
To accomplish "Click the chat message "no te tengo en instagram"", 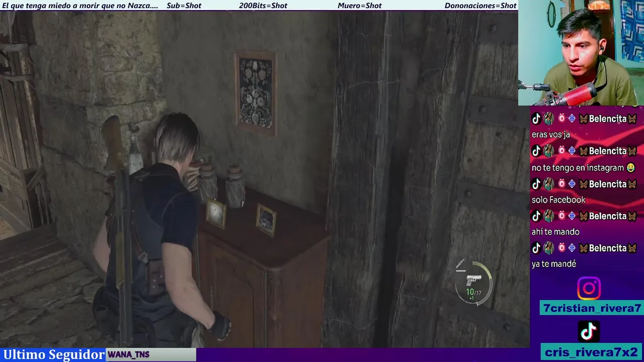I will 578,167.
